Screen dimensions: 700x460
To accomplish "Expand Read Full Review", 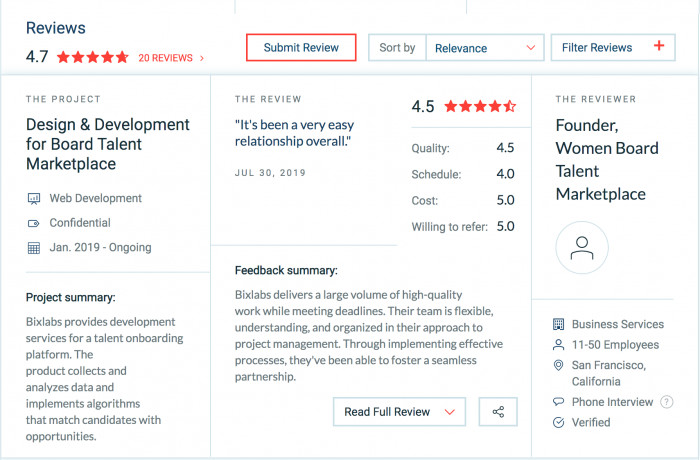I will 399,412.
